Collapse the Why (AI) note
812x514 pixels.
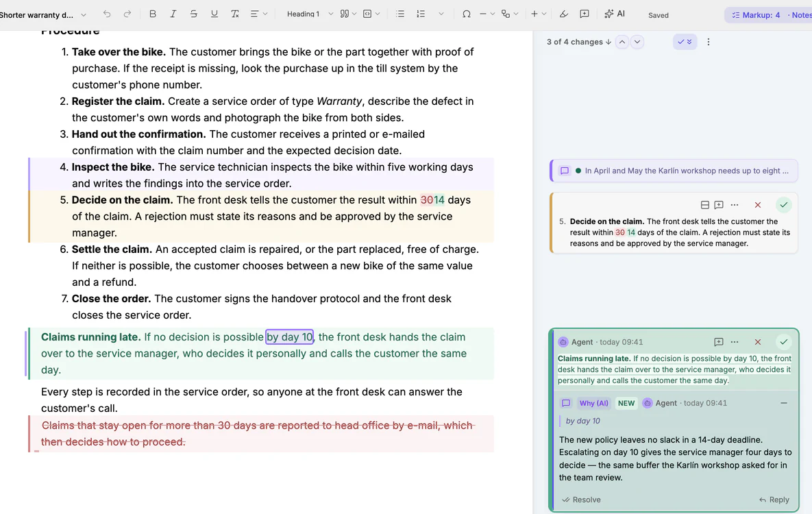pos(783,403)
